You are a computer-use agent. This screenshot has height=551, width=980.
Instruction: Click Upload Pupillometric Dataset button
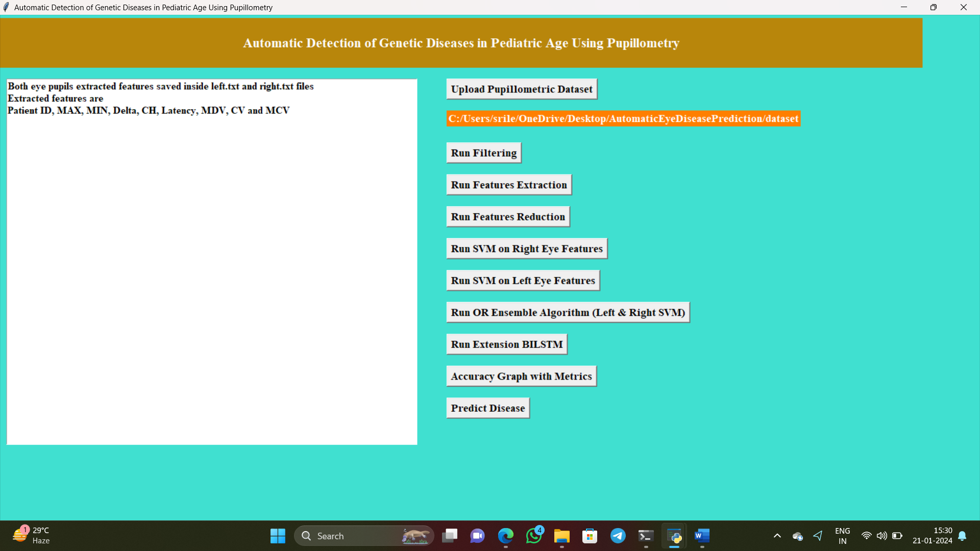coord(521,89)
